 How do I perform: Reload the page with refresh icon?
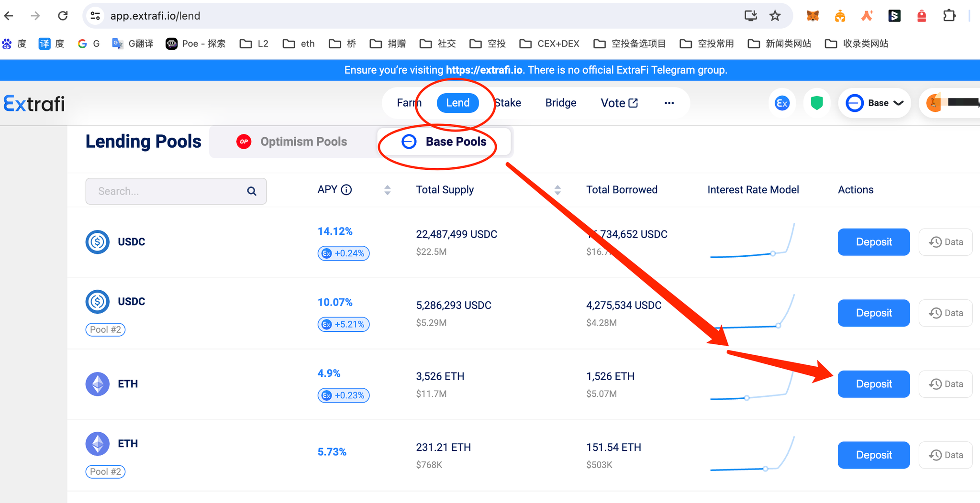(63, 16)
